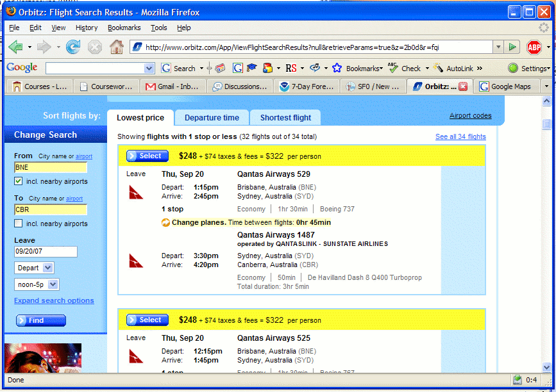Select the Qantas 525 flight
556x392 pixels.
[147, 320]
